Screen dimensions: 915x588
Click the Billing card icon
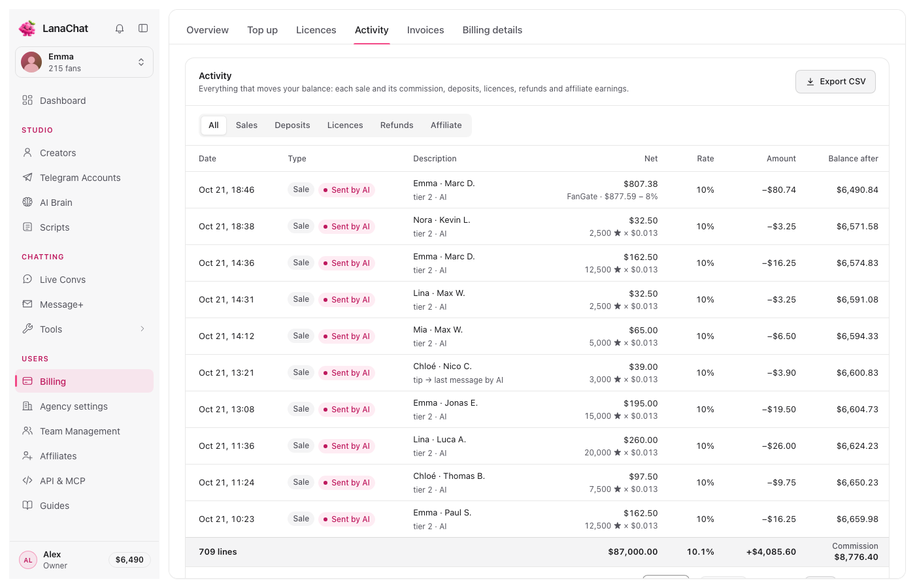coord(27,381)
